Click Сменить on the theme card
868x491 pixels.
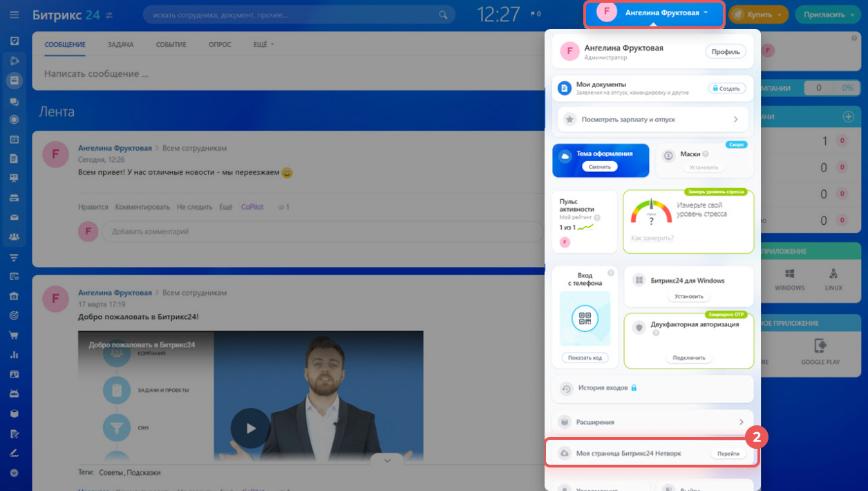coord(599,167)
